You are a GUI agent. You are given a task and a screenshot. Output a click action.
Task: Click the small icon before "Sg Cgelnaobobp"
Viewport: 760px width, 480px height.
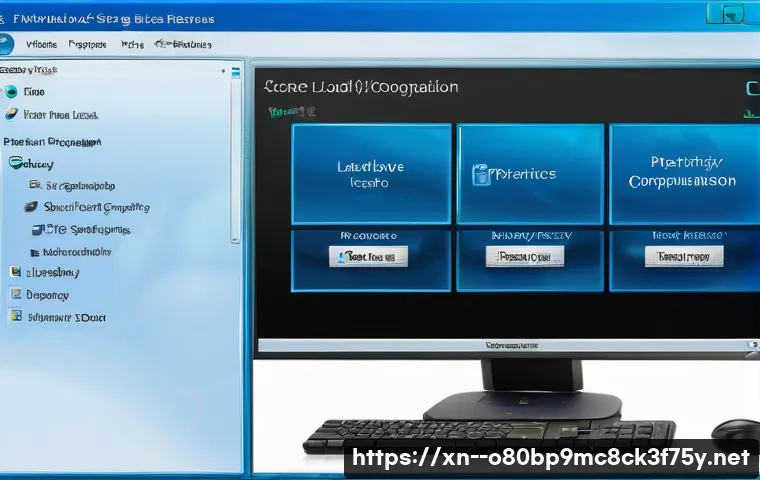[x=35, y=185]
